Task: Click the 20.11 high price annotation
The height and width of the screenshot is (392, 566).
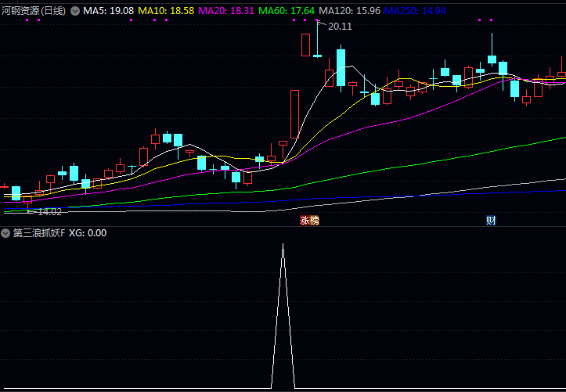Action: click(340, 27)
